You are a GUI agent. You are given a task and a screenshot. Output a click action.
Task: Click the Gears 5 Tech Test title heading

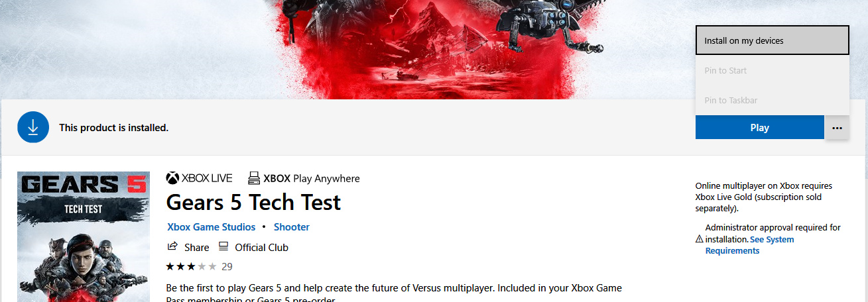coord(253,201)
